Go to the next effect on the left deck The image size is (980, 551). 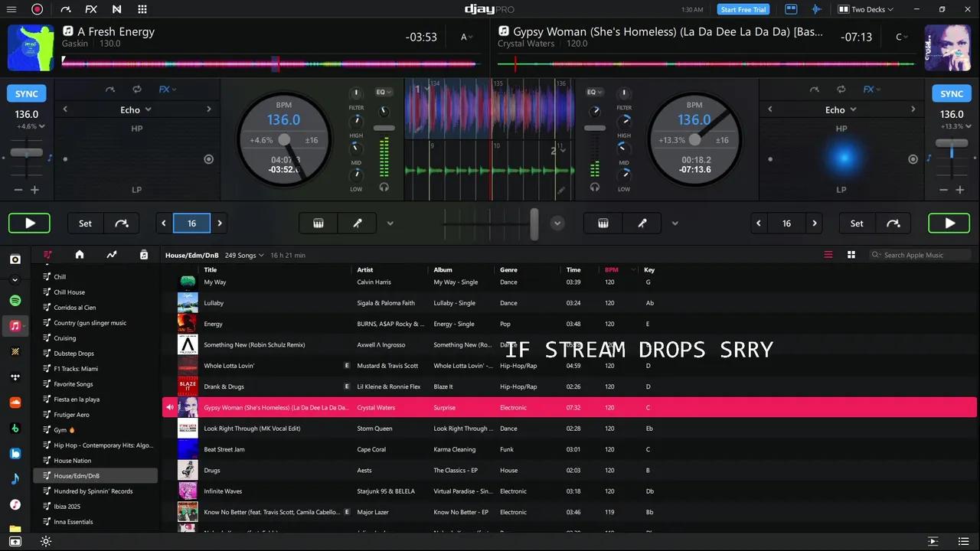pos(208,109)
